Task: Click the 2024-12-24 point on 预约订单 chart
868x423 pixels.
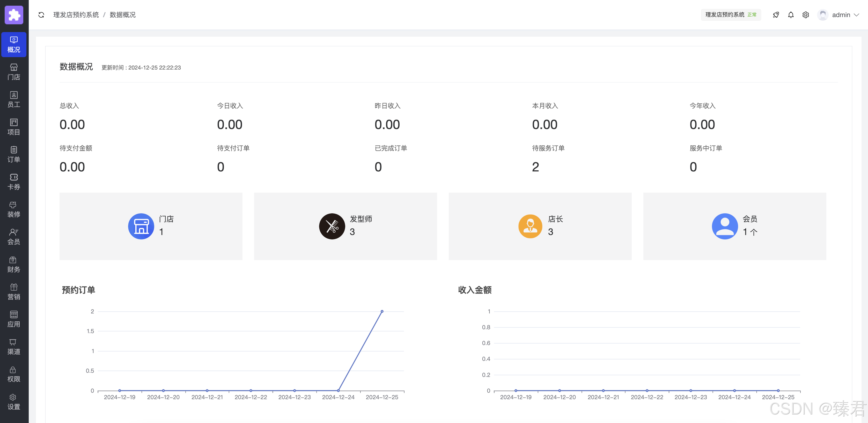Action: coord(338,390)
